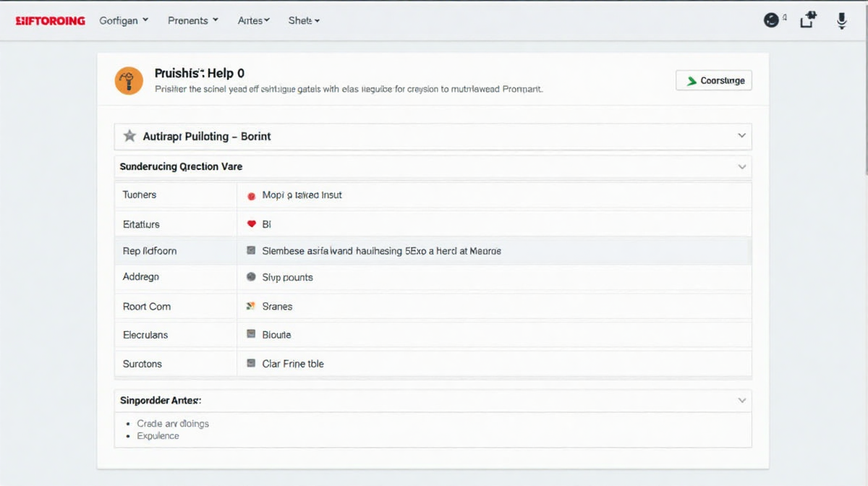This screenshot has width=868, height=486.
Task: Click the star icon in Autirapr Puiloting header
Action: point(129,136)
